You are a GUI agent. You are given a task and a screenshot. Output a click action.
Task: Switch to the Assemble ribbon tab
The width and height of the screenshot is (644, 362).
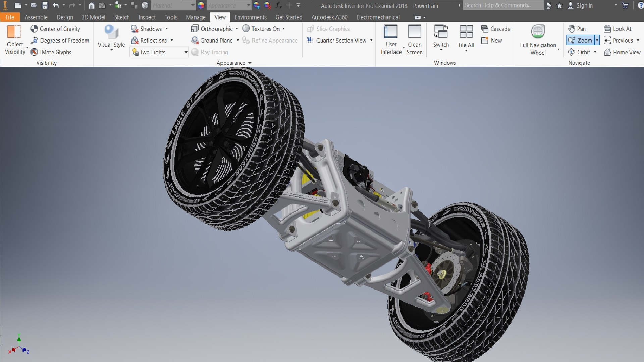[36, 17]
